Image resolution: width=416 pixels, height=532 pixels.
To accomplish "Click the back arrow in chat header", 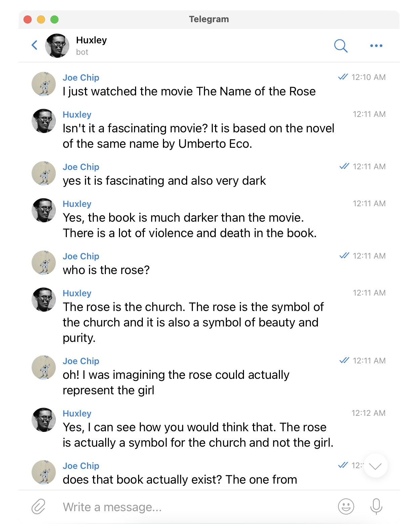I will click(34, 45).
